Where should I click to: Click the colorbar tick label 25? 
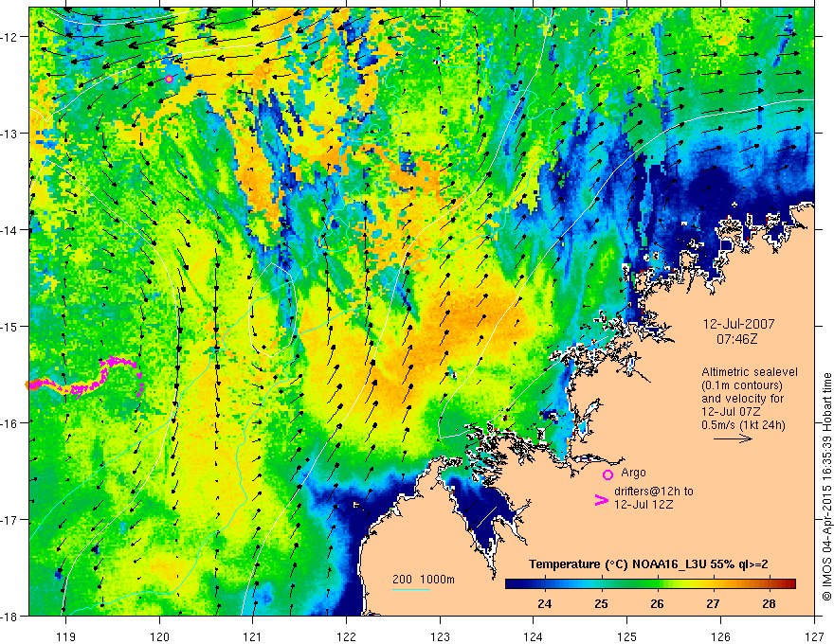pos(601,604)
